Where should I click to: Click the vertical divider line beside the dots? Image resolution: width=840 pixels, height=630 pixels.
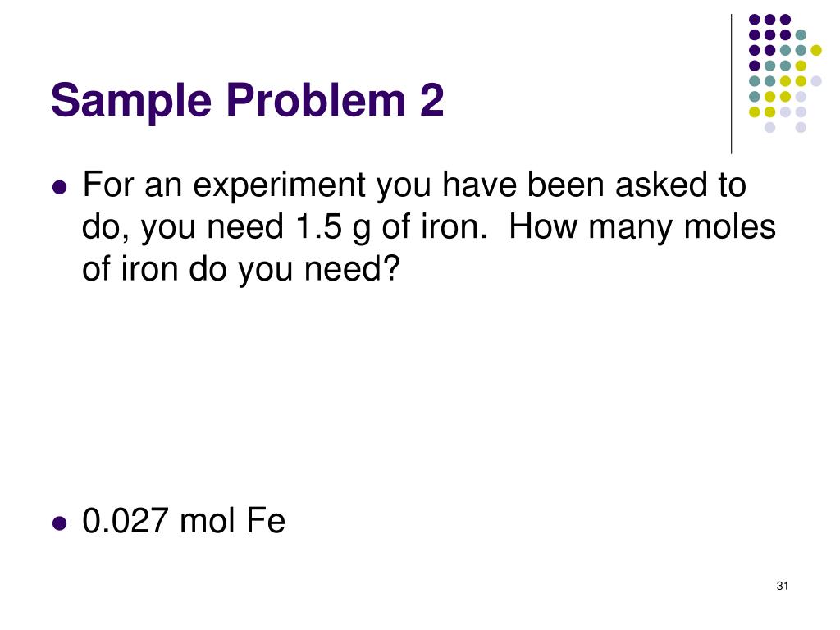point(731,84)
